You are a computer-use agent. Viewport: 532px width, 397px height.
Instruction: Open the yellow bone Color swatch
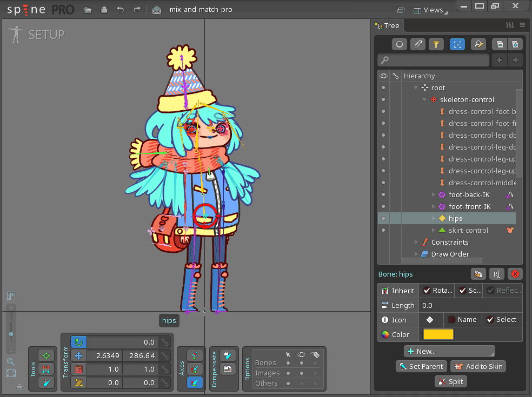point(438,334)
